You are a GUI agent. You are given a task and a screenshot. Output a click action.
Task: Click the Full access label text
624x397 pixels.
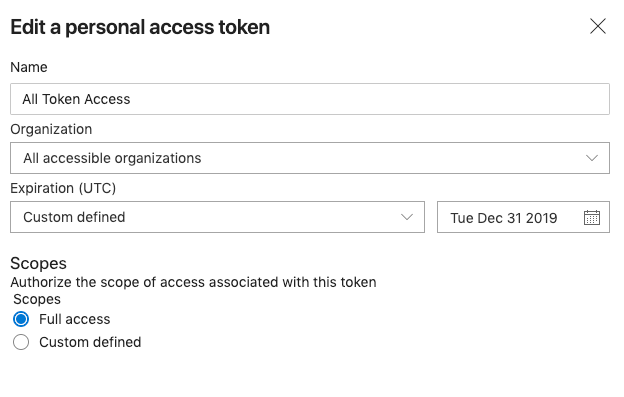[x=74, y=319]
